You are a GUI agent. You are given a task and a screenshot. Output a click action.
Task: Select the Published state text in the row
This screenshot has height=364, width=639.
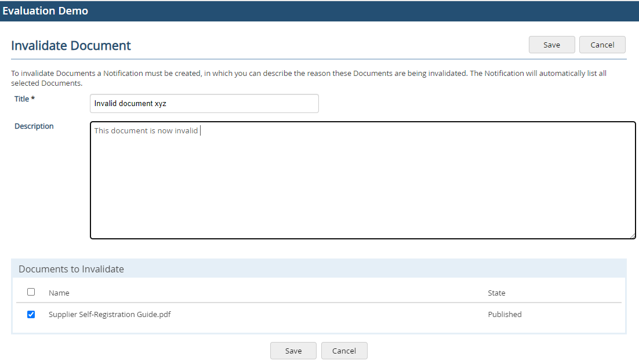pos(504,314)
